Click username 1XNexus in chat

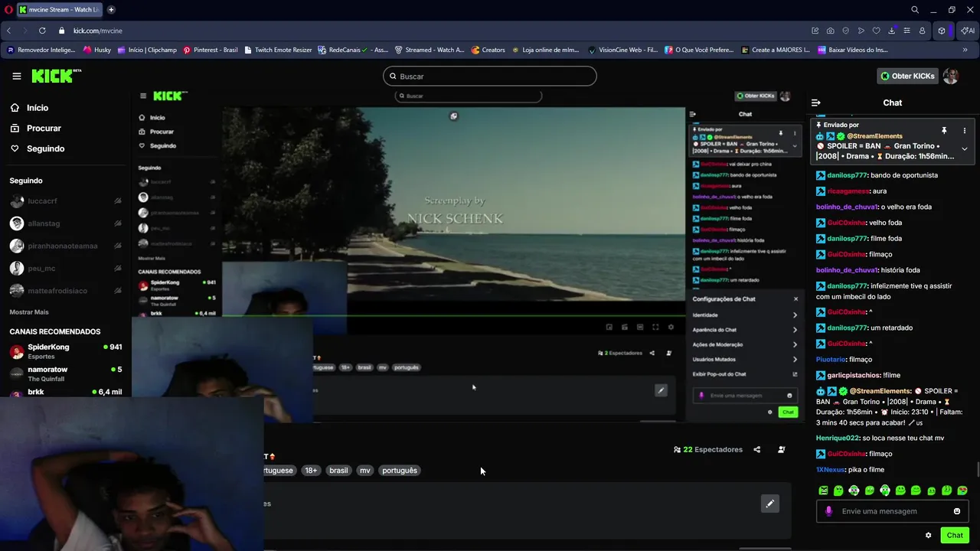[830, 469]
